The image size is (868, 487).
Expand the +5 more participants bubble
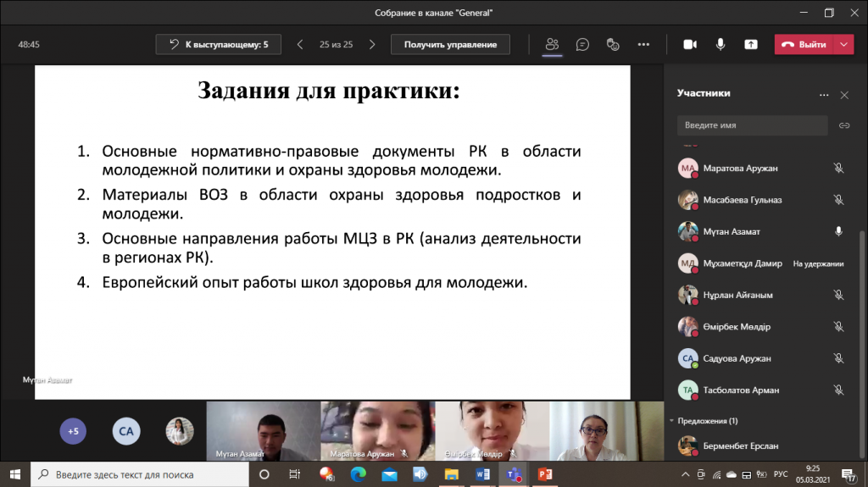pos(73,431)
